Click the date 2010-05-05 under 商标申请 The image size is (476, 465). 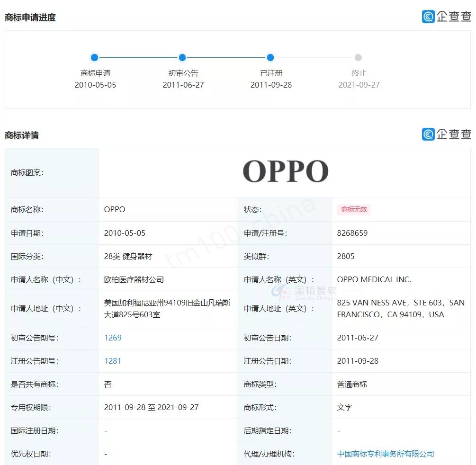click(x=95, y=85)
